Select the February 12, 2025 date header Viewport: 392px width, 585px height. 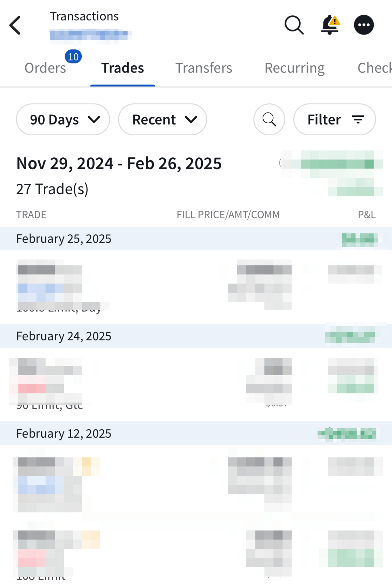(64, 433)
